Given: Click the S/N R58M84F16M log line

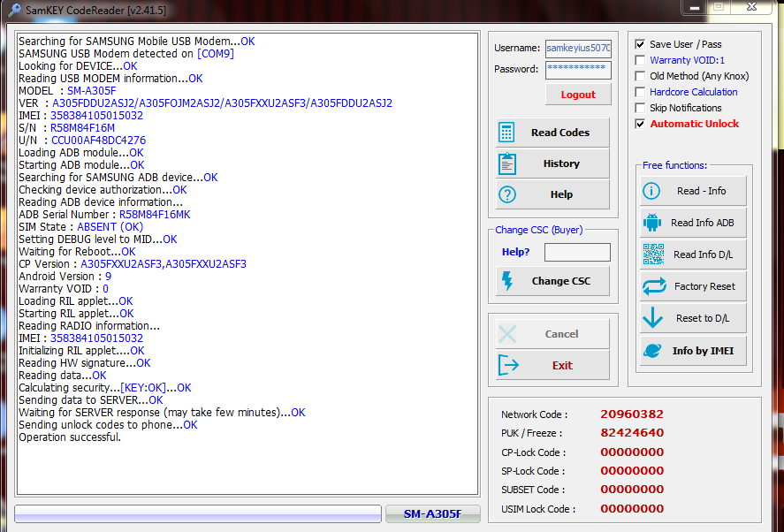Looking at the screenshot, I should [66, 127].
